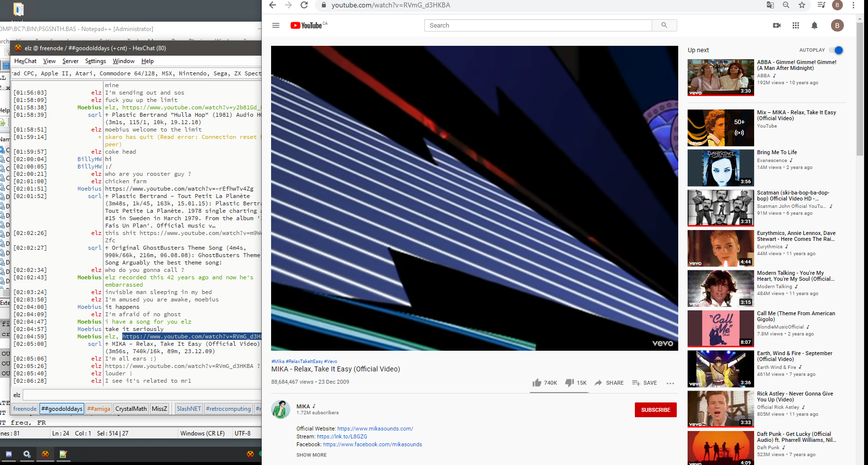
Task: Open the HexChat menu in HexChat
Action: coord(25,61)
